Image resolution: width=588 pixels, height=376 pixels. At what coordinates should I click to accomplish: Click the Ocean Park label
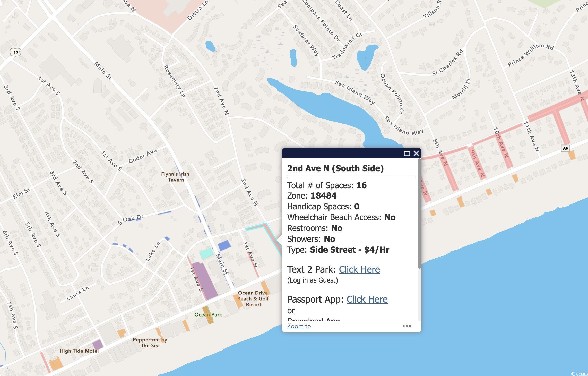click(x=208, y=315)
